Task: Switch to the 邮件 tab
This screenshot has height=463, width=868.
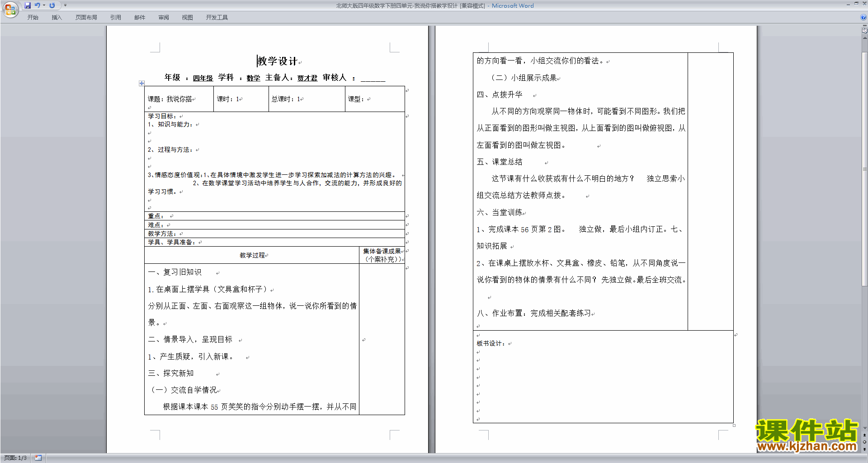Action: (x=140, y=18)
